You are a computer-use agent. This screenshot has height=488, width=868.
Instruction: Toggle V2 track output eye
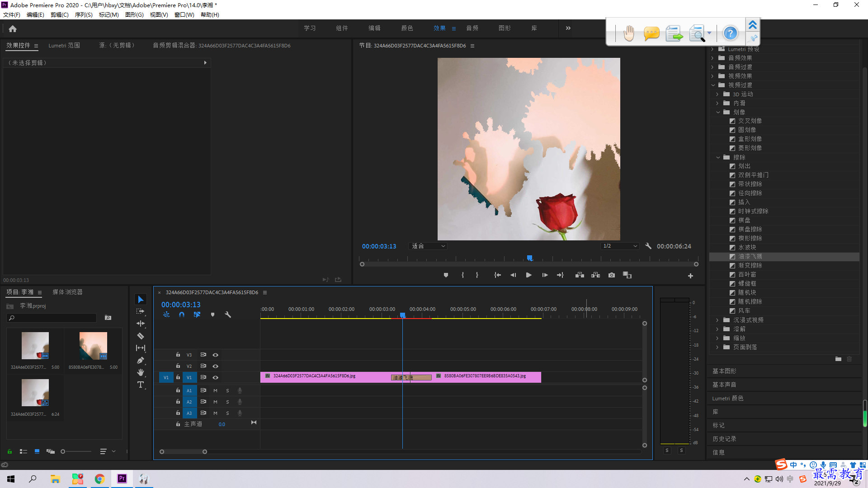(216, 366)
